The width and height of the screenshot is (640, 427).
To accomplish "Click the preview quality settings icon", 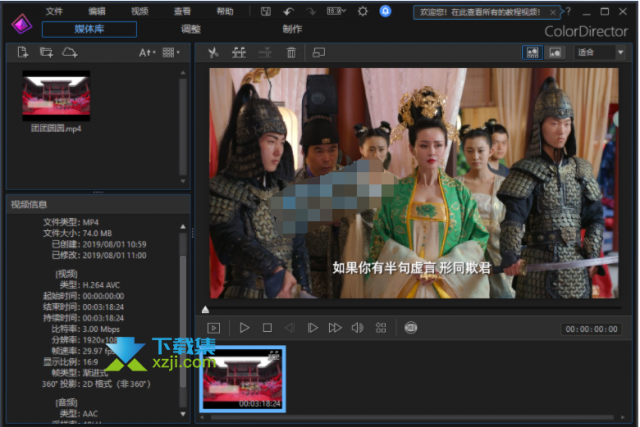I will pyautogui.click(x=381, y=328).
